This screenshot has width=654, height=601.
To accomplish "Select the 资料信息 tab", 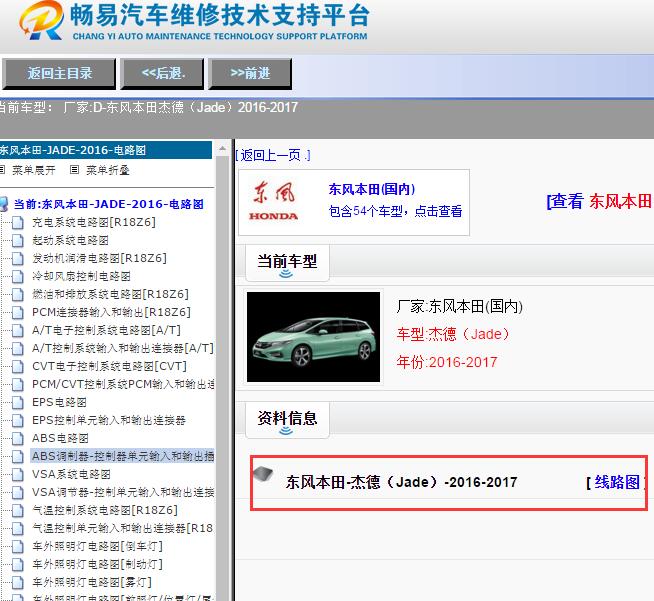I will point(287,419).
